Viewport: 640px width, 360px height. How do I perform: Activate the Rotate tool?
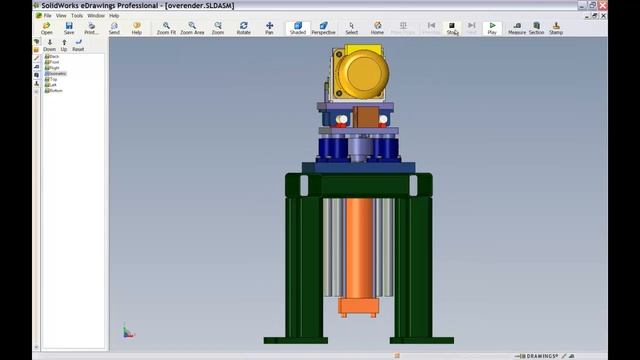point(244,28)
